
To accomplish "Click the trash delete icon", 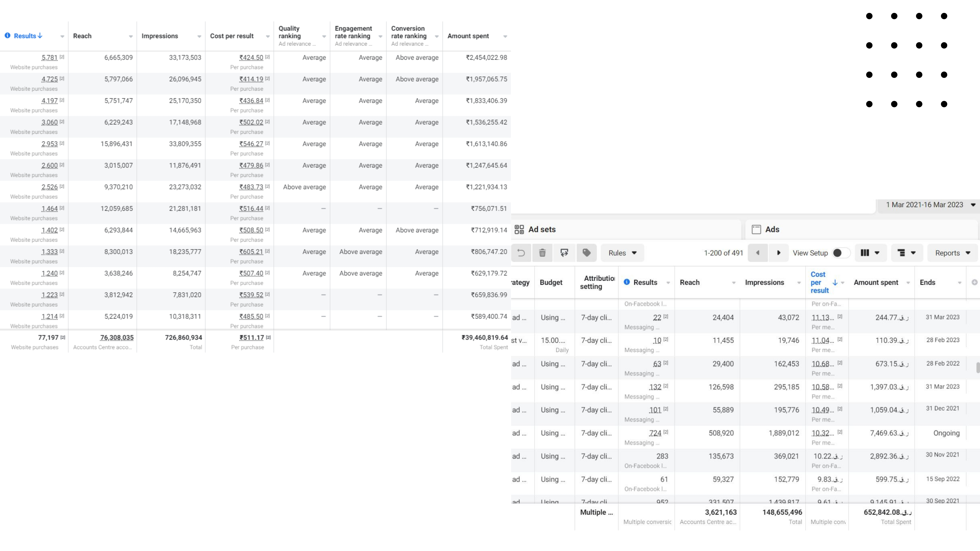I will tap(542, 253).
